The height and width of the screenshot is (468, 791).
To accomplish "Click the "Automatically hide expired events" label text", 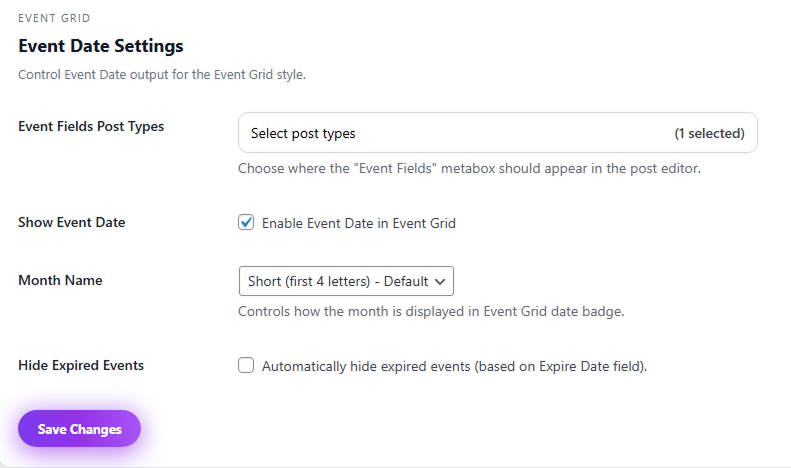I will pyautogui.click(x=454, y=367).
